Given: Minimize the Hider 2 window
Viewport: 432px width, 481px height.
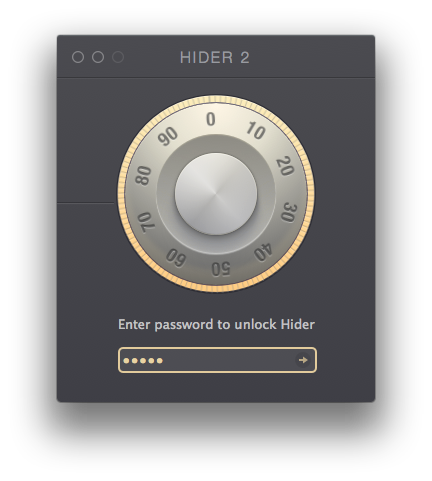Looking at the screenshot, I should [x=98, y=57].
